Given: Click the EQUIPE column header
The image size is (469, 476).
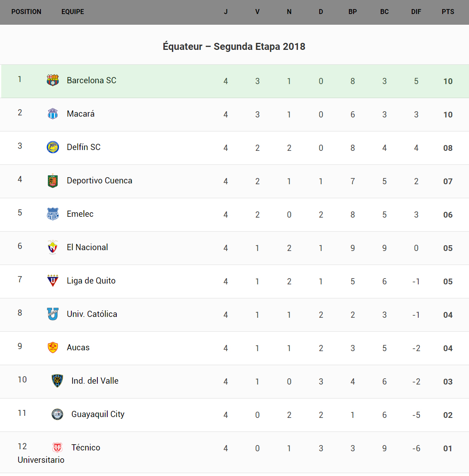Looking at the screenshot, I should pos(73,12).
